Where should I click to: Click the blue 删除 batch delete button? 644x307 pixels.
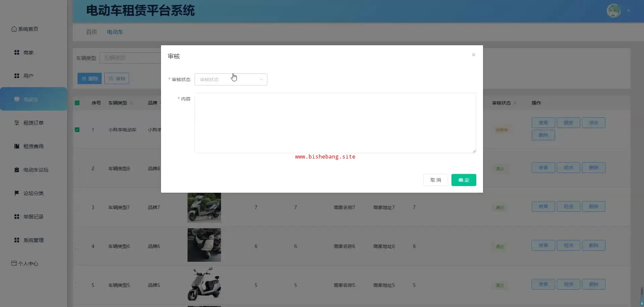[x=90, y=78]
